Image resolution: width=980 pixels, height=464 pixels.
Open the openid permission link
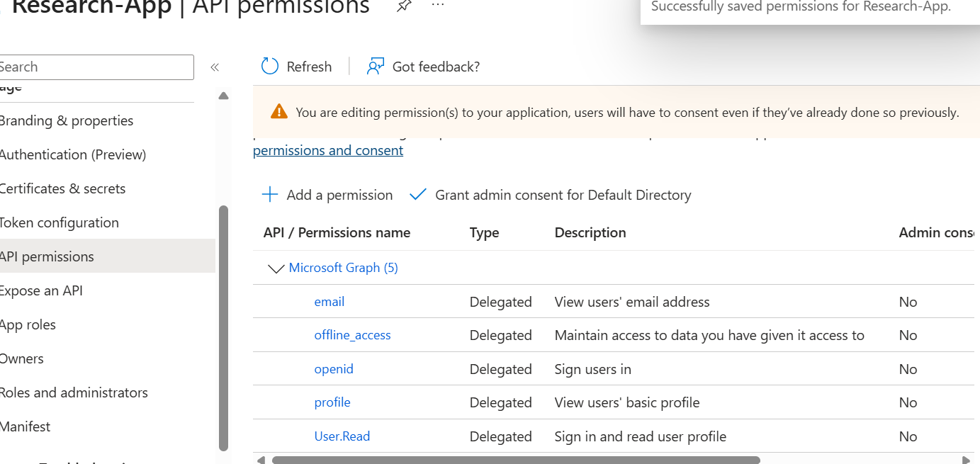tap(334, 369)
